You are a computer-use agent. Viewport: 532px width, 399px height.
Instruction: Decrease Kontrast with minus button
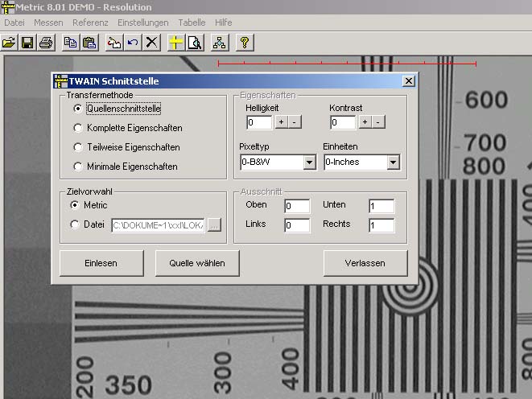pyautogui.click(x=378, y=122)
